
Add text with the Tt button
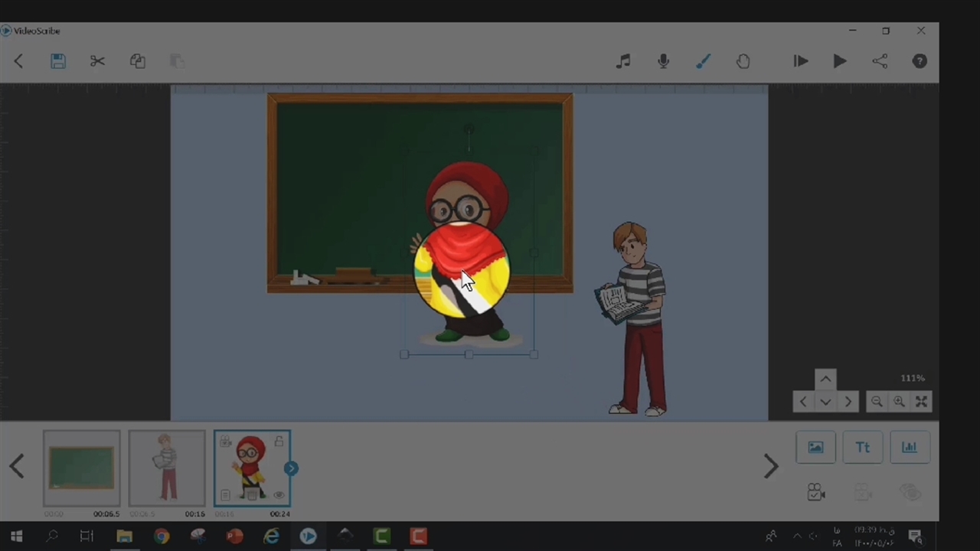(x=862, y=448)
